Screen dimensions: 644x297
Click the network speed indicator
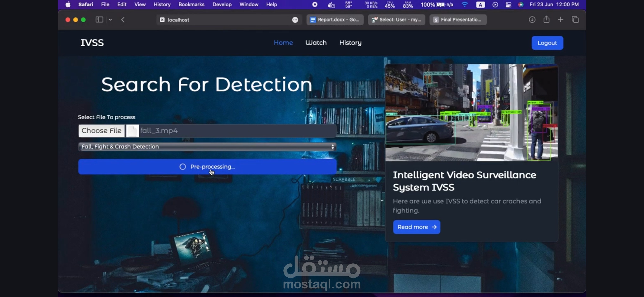click(x=371, y=5)
